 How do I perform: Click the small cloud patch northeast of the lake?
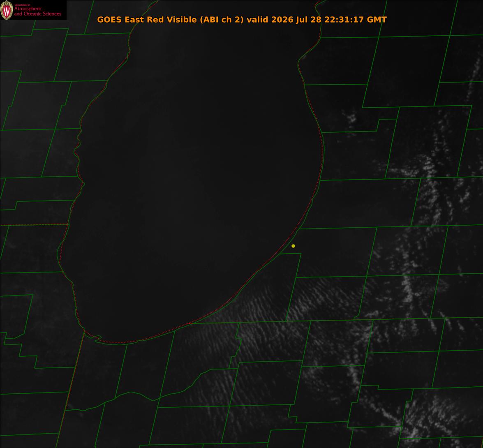350,118
